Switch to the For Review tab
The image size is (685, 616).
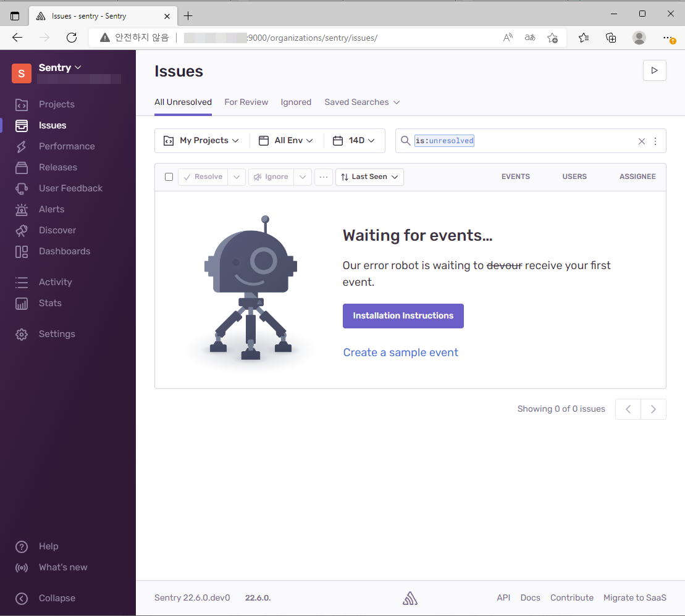(x=246, y=102)
